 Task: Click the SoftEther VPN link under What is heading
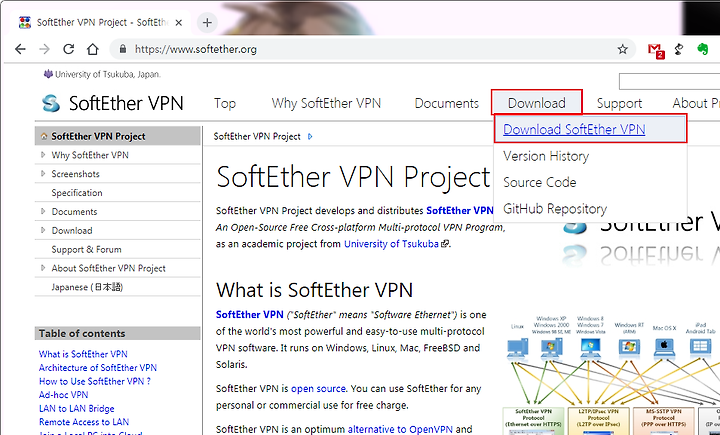(249, 315)
